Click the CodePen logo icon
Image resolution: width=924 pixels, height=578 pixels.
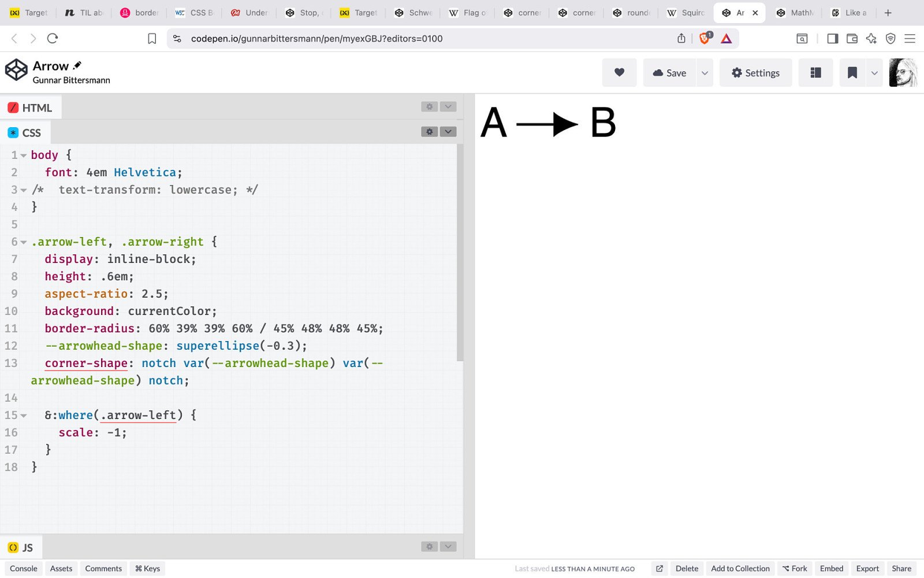(x=16, y=70)
